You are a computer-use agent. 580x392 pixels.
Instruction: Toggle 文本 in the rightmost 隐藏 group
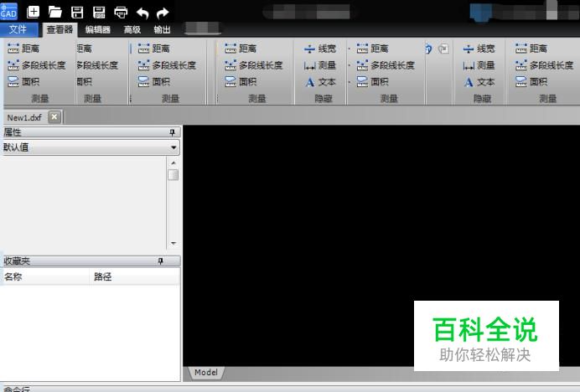(479, 82)
